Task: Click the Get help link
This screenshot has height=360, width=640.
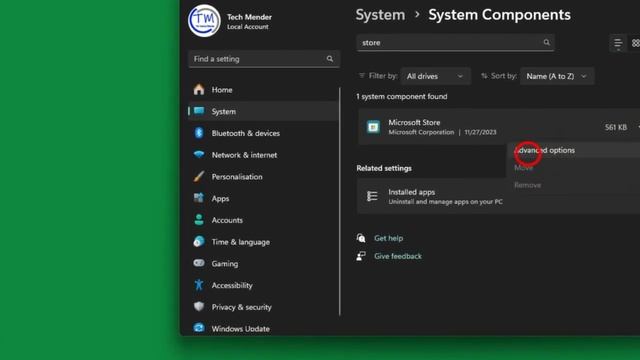Action: click(x=388, y=238)
